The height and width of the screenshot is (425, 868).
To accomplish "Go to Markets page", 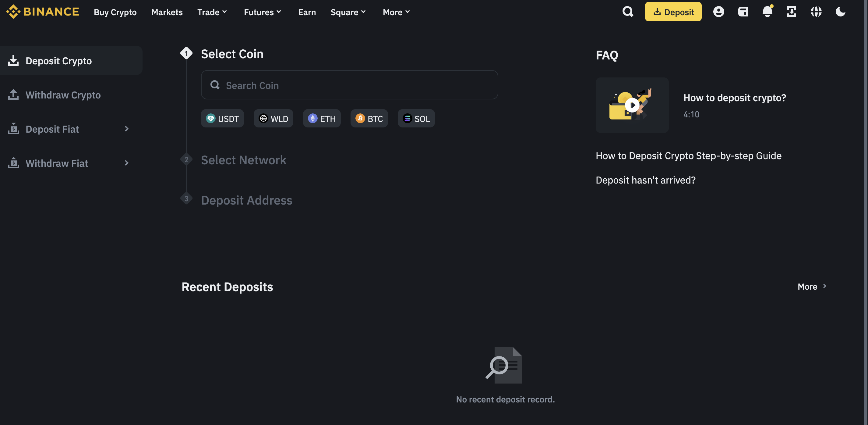I will click(167, 12).
